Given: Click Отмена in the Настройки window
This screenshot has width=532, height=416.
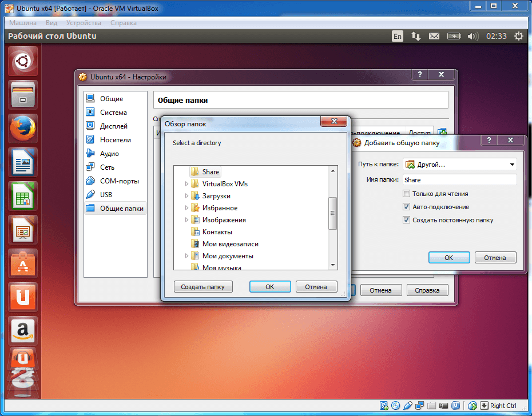Looking at the screenshot, I should pyautogui.click(x=380, y=290).
